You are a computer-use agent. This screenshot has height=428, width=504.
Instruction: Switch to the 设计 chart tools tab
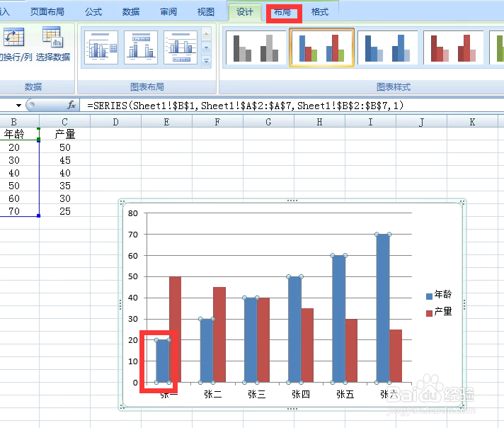tap(245, 12)
